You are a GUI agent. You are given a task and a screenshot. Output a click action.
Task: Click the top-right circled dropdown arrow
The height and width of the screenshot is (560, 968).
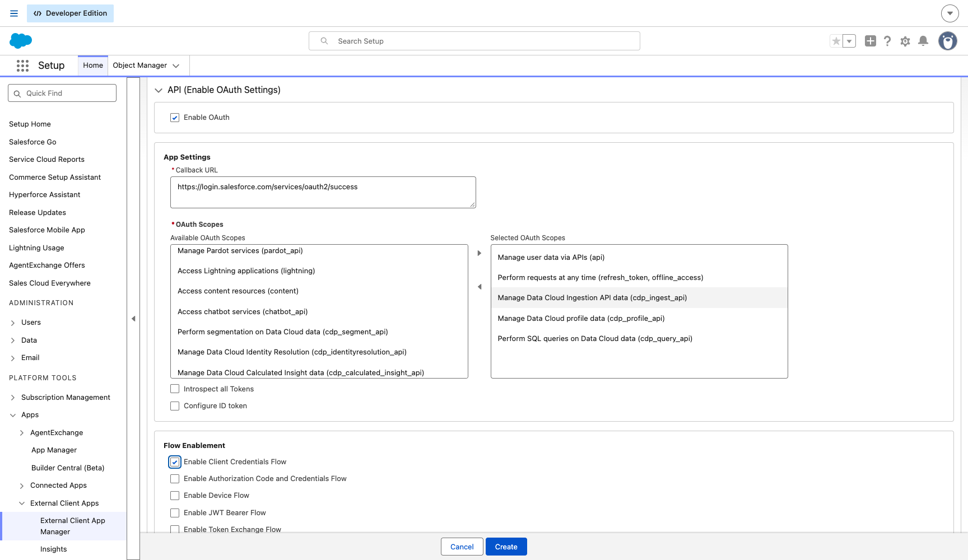coord(950,13)
